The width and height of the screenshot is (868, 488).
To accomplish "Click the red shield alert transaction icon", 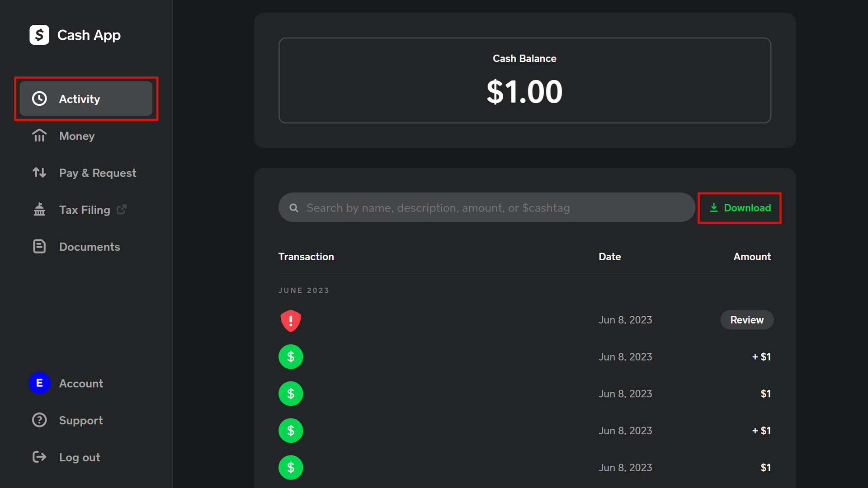I will [291, 320].
